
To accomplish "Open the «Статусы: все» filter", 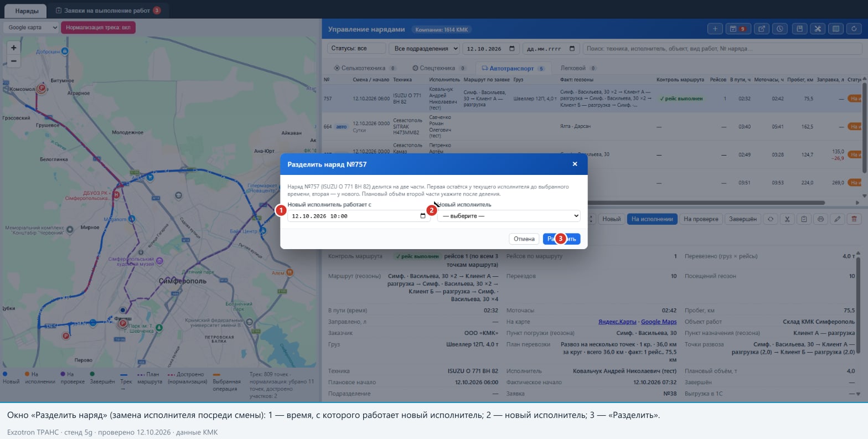I will [x=356, y=49].
